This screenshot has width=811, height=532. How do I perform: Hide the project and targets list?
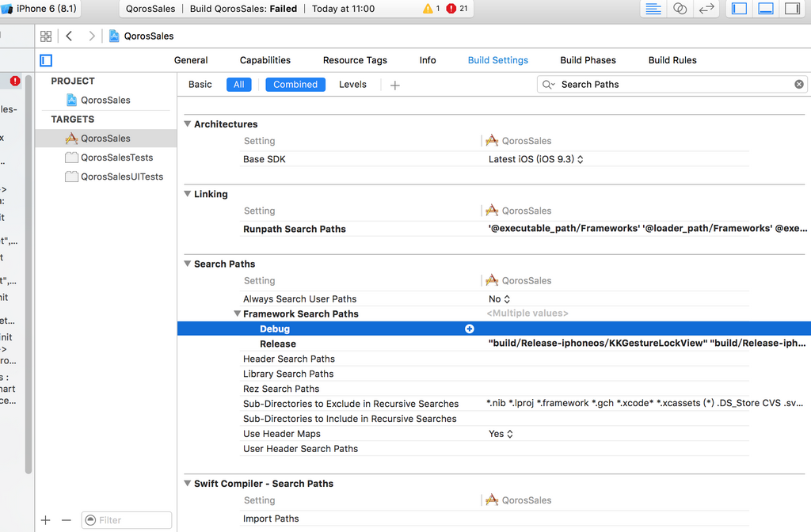pos(46,60)
